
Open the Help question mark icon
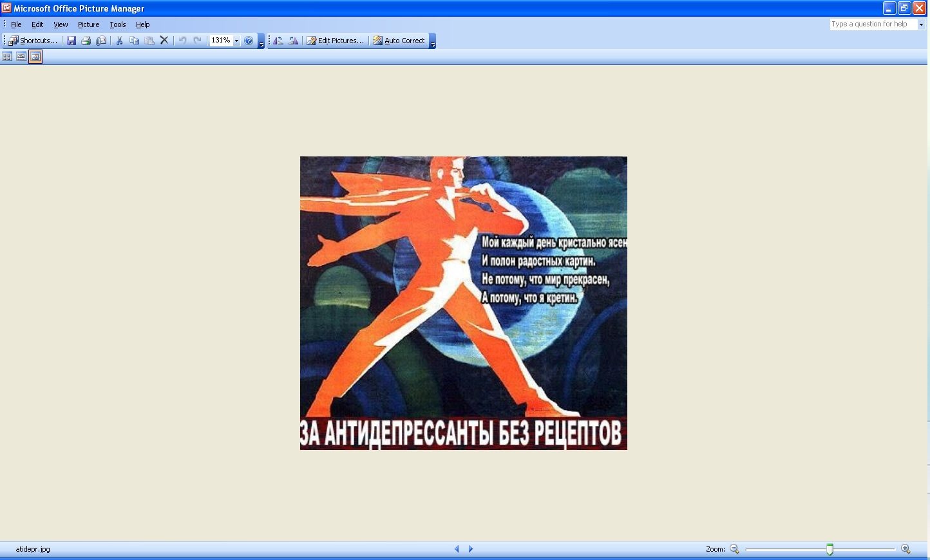pos(249,41)
